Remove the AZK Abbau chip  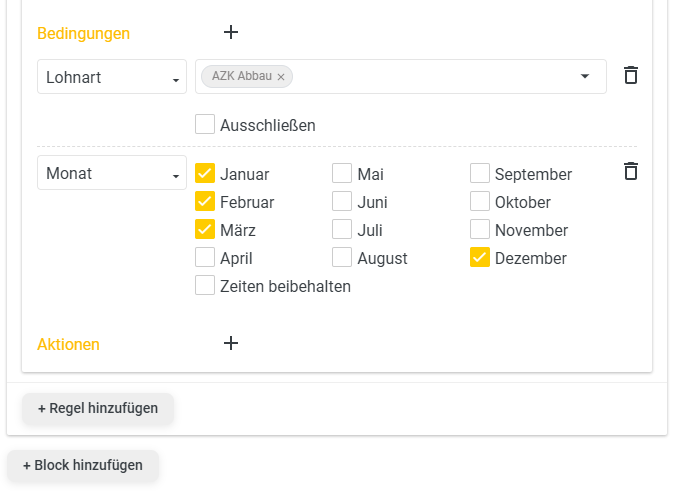point(281,77)
